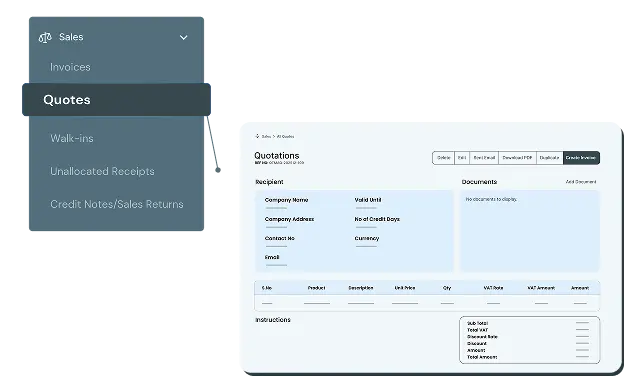
Task: Click the Documents section heading
Action: click(x=479, y=182)
